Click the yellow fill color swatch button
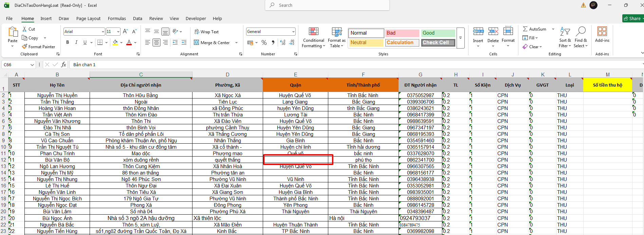 [x=115, y=42]
